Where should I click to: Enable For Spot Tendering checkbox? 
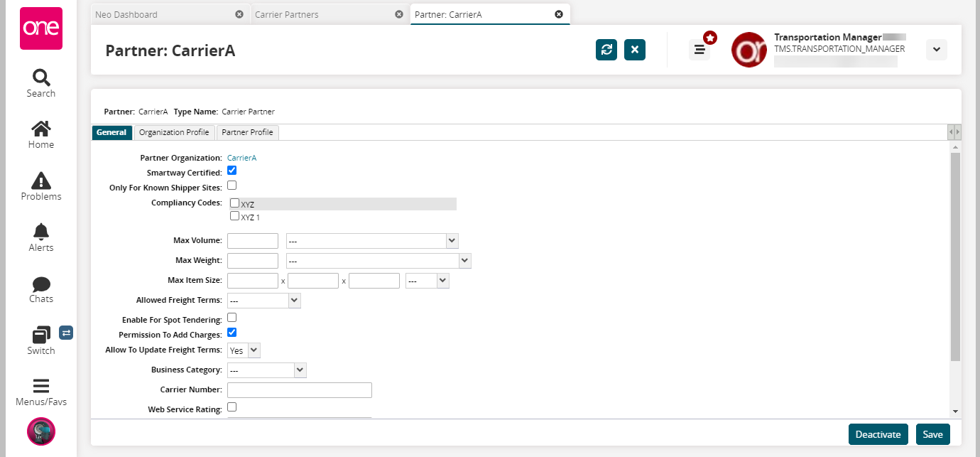pyautogui.click(x=232, y=318)
